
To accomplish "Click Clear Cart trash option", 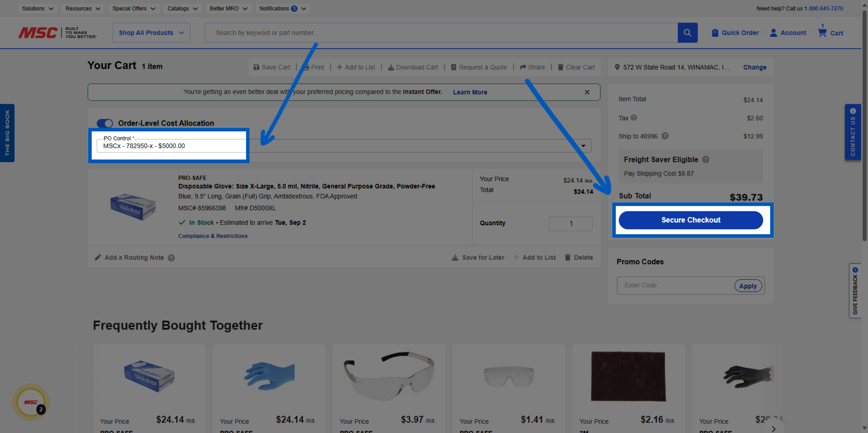I will tap(576, 67).
